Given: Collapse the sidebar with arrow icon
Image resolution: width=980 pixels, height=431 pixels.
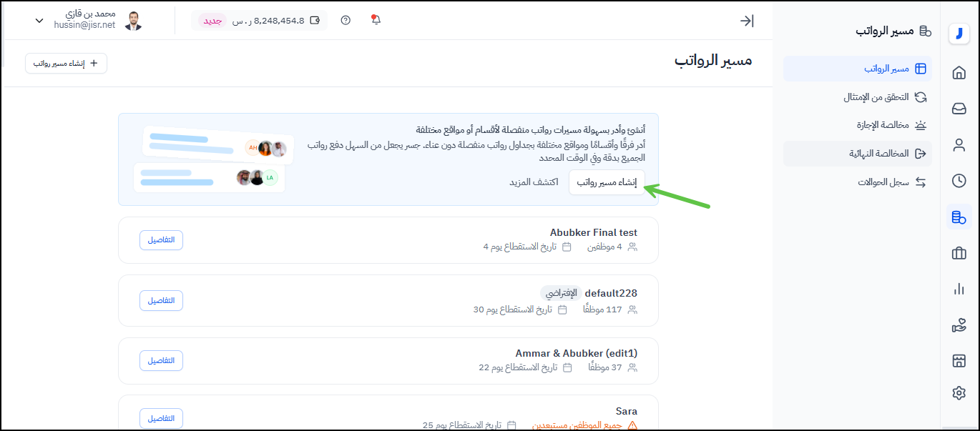Looking at the screenshot, I should pyautogui.click(x=746, y=21).
